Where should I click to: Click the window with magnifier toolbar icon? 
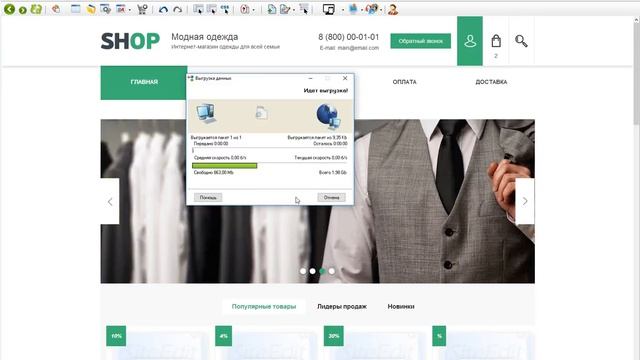pos(105,9)
